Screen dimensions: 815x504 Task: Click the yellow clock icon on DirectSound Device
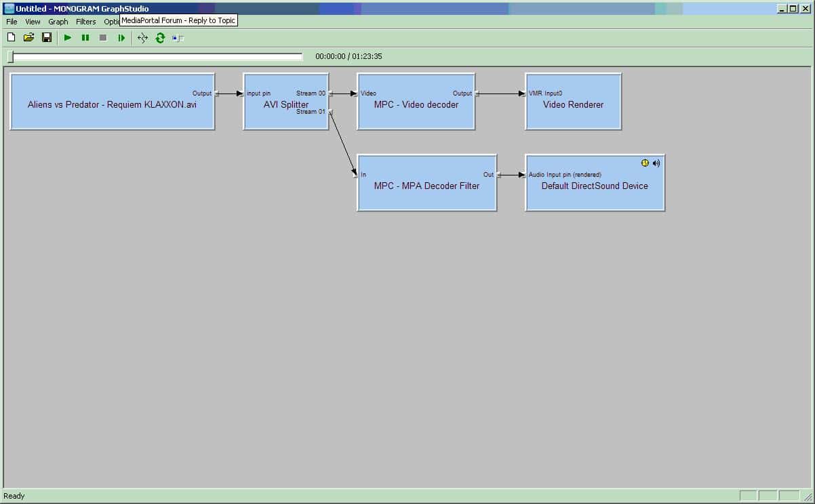click(x=645, y=163)
